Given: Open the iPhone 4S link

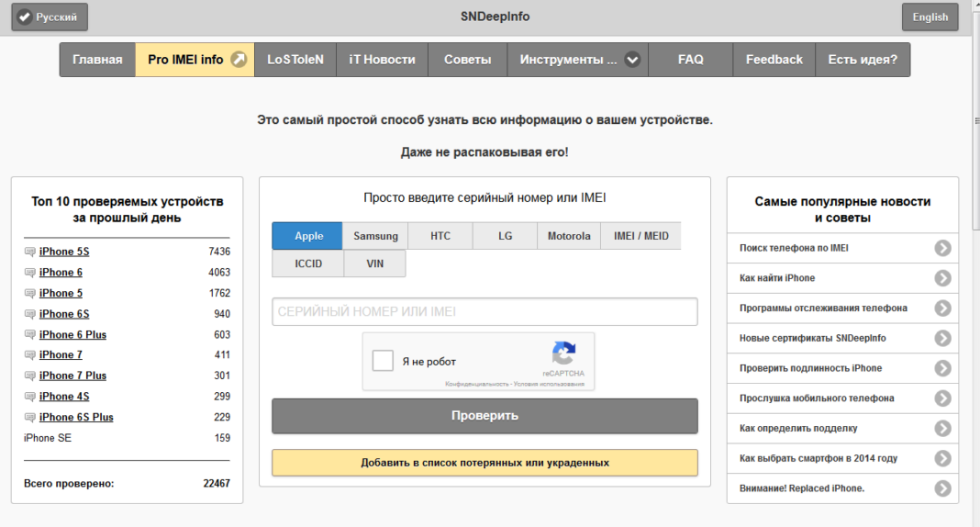Looking at the screenshot, I should point(64,397).
